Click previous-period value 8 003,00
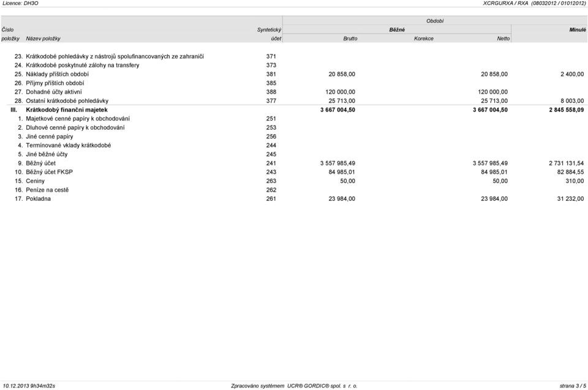Viewport: 588px width, 390px height. pyautogui.click(x=572, y=101)
